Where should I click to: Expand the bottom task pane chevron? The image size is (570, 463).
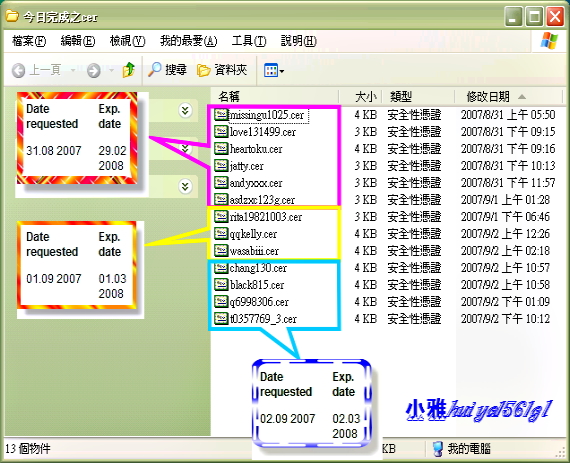tap(185, 186)
